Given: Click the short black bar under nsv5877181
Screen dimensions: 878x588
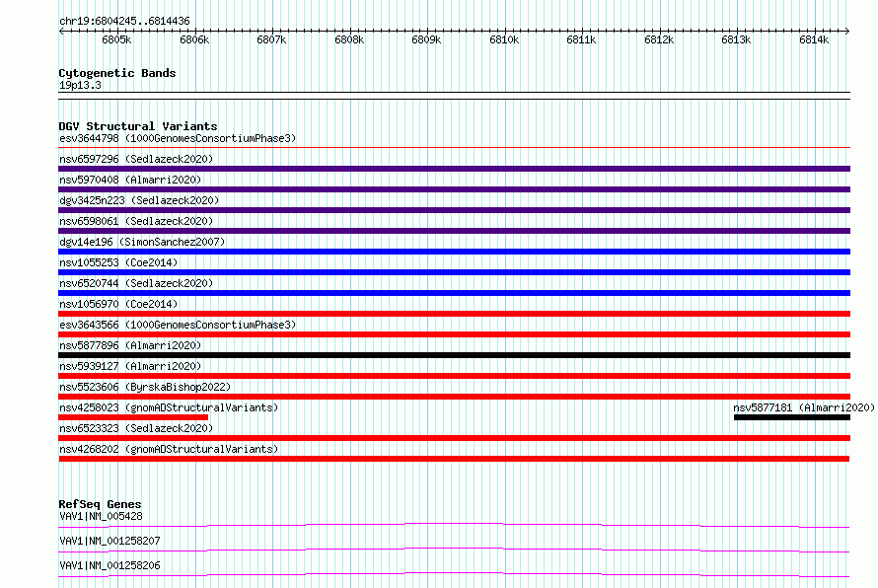Looking at the screenshot, I should pyautogui.click(x=792, y=417).
